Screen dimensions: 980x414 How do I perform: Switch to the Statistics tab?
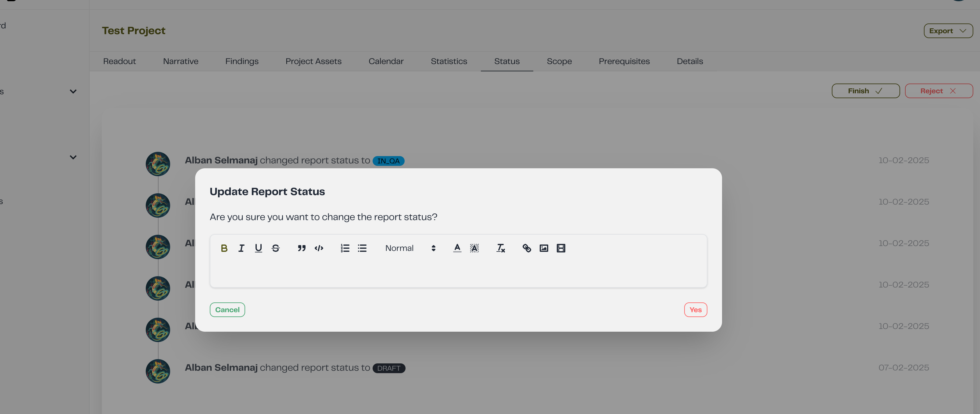coord(449,61)
